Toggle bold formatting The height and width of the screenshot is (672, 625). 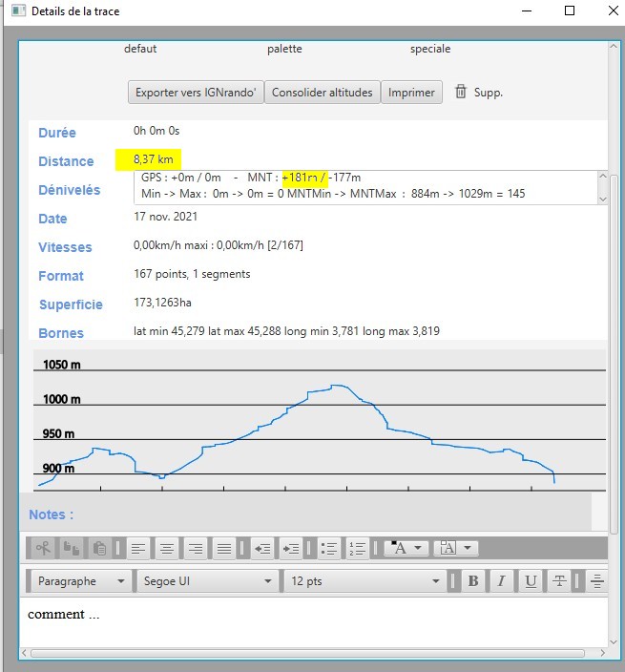(473, 580)
